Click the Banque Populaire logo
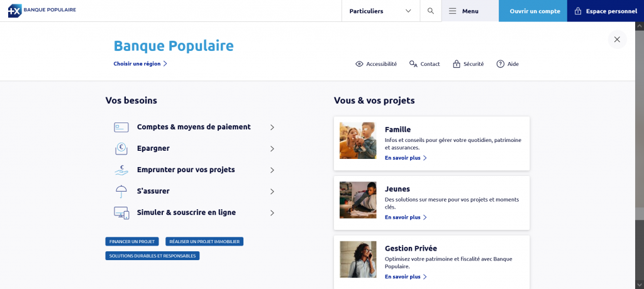Screen dimensions: 644x289 coord(43,11)
